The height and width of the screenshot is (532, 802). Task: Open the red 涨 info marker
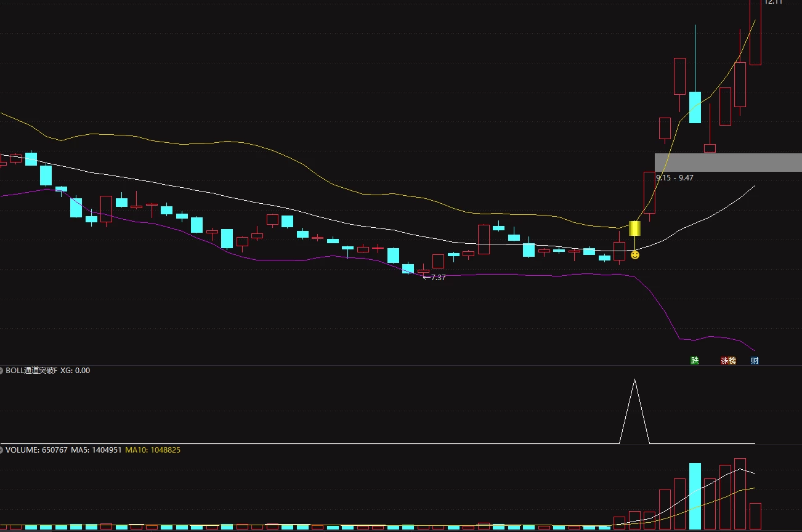pos(724,360)
